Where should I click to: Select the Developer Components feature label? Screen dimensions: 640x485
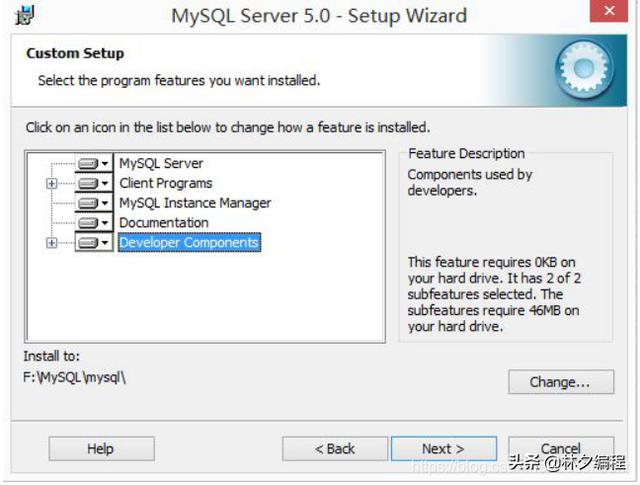click(189, 242)
